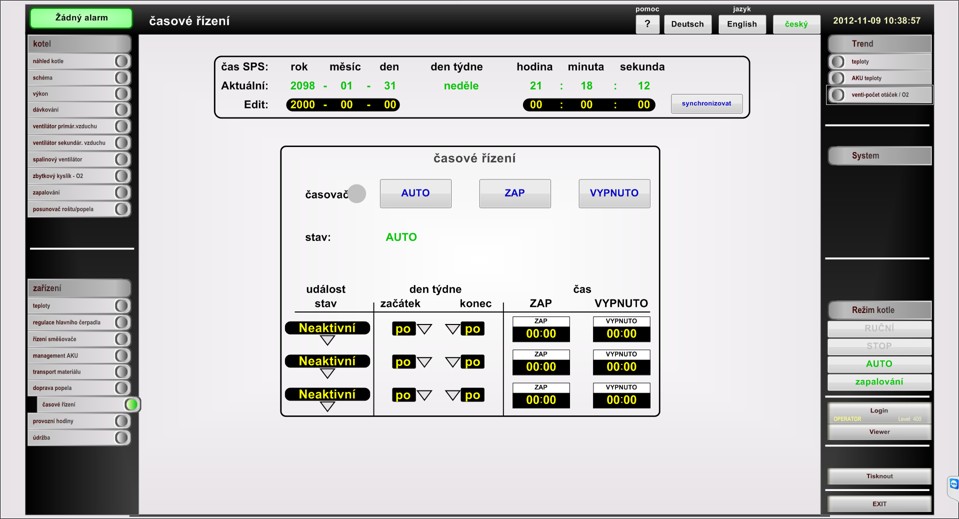Click the časovač gray status lamp

[x=357, y=194]
